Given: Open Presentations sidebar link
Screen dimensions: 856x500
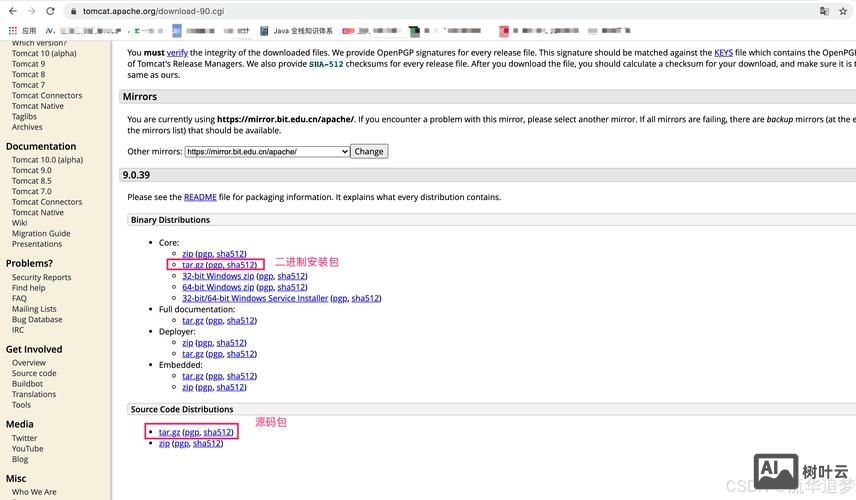Looking at the screenshot, I should click(37, 244).
